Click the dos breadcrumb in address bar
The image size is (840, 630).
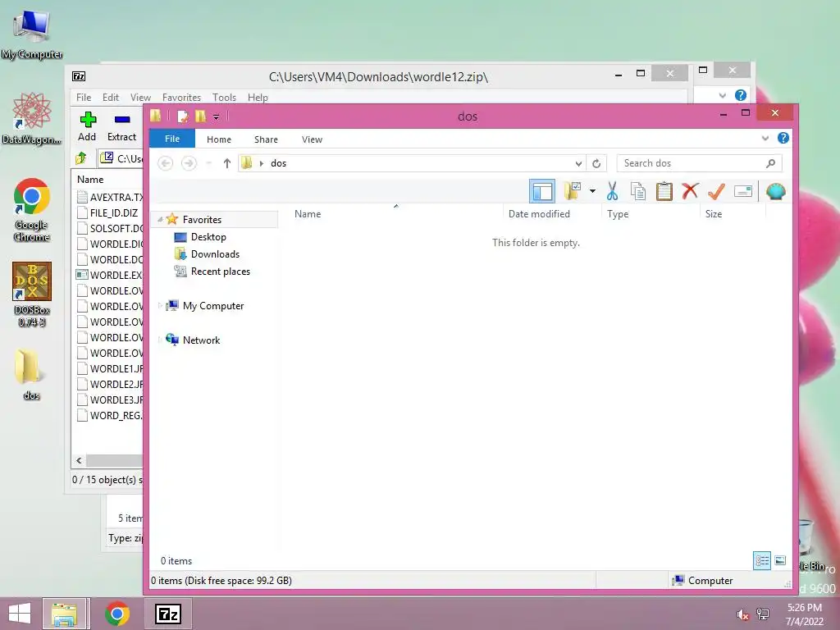pyautogui.click(x=278, y=163)
